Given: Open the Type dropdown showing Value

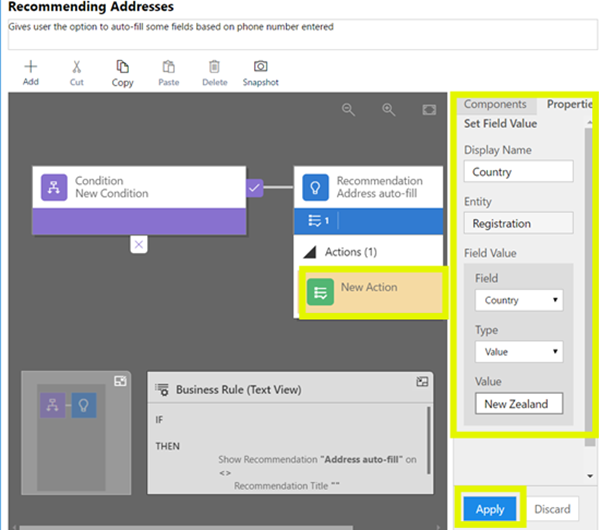Looking at the screenshot, I should [x=518, y=352].
